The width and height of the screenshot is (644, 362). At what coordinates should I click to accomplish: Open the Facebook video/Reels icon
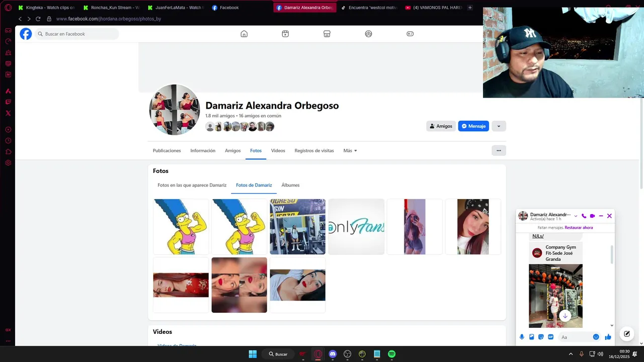pyautogui.click(x=285, y=34)
